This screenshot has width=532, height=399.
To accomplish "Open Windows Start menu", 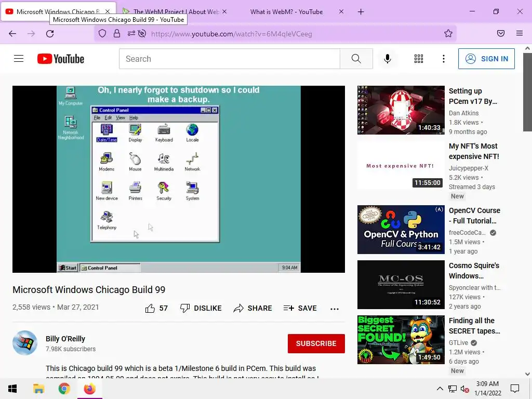I will point(12,389).
